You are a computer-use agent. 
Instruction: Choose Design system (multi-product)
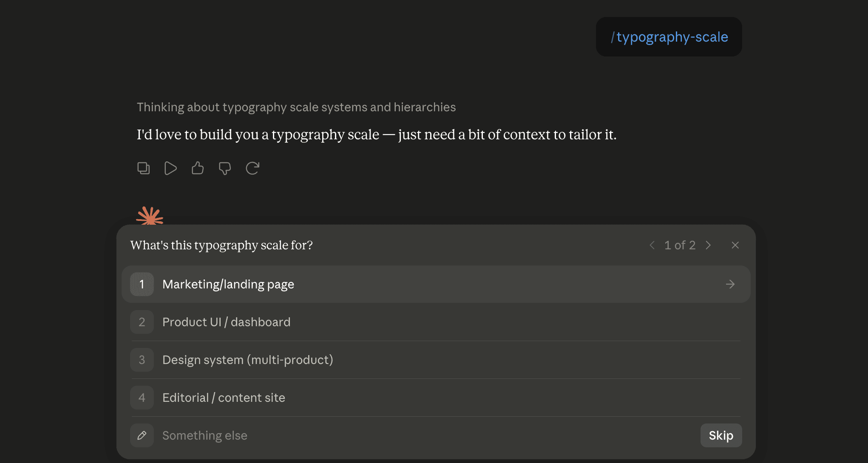(x=436, y=360)
